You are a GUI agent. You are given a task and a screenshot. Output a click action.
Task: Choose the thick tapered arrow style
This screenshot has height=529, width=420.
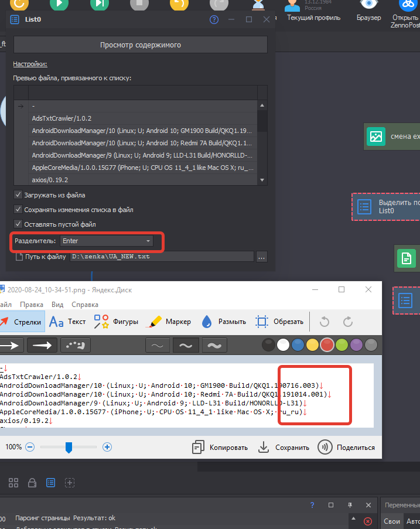tap(42, 345)
